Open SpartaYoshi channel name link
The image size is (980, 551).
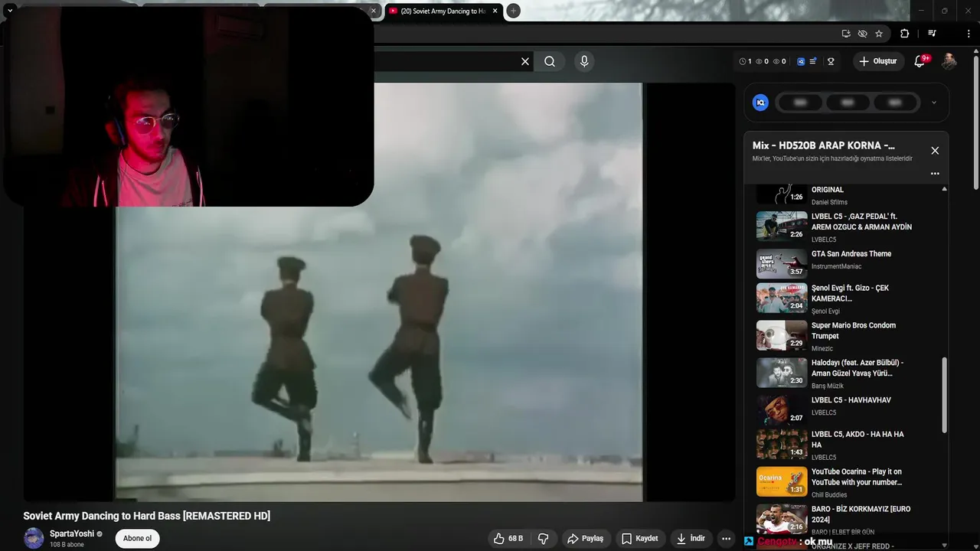(x=72, y=534)
